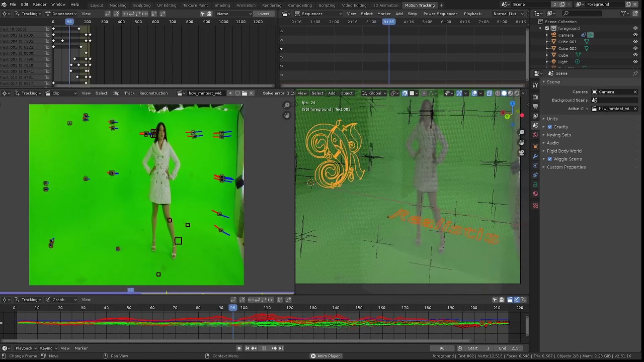Select solid viewport shading mode
Screen dimensions: 644x362
[x=504, y=93]
